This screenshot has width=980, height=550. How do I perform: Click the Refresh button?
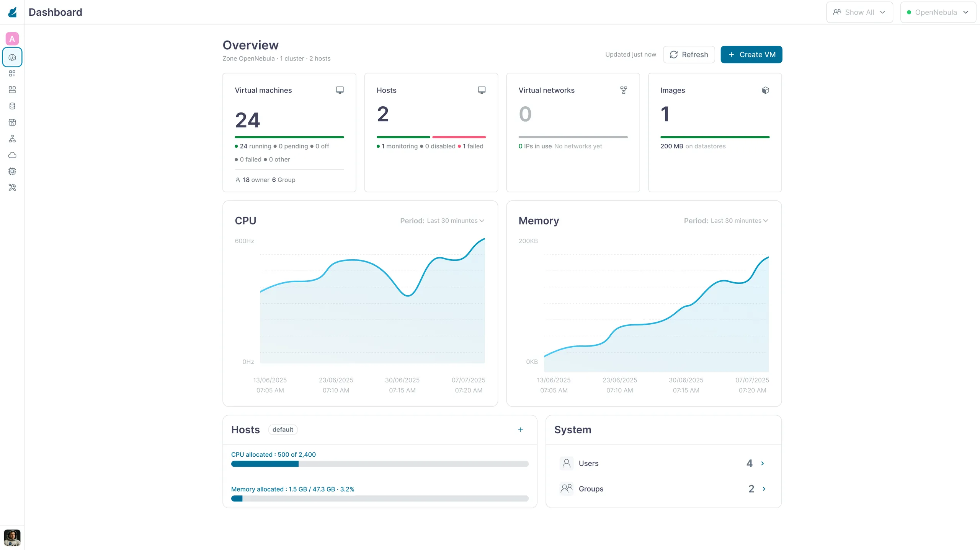click(689, 55)
